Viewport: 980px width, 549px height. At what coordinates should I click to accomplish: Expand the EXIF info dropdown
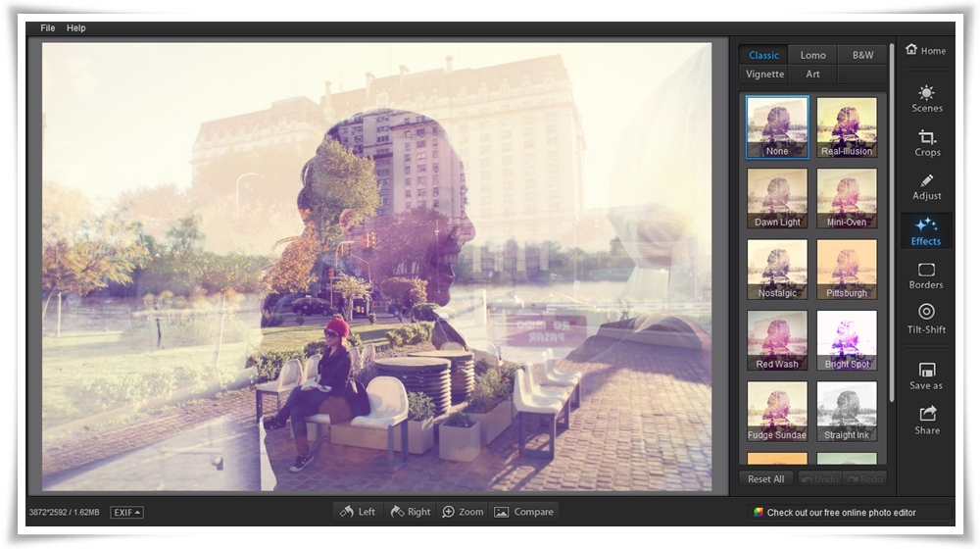pyautogui.click(x=126, y=512)
